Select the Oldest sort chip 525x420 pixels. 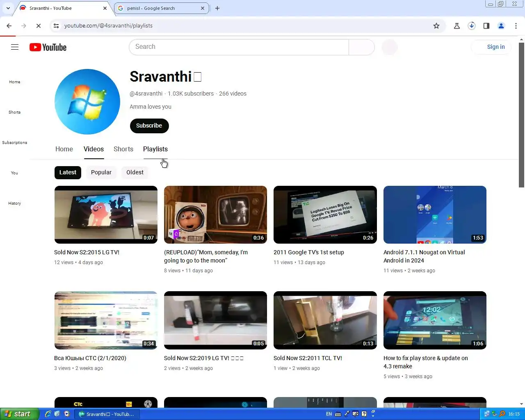(135, 172)
